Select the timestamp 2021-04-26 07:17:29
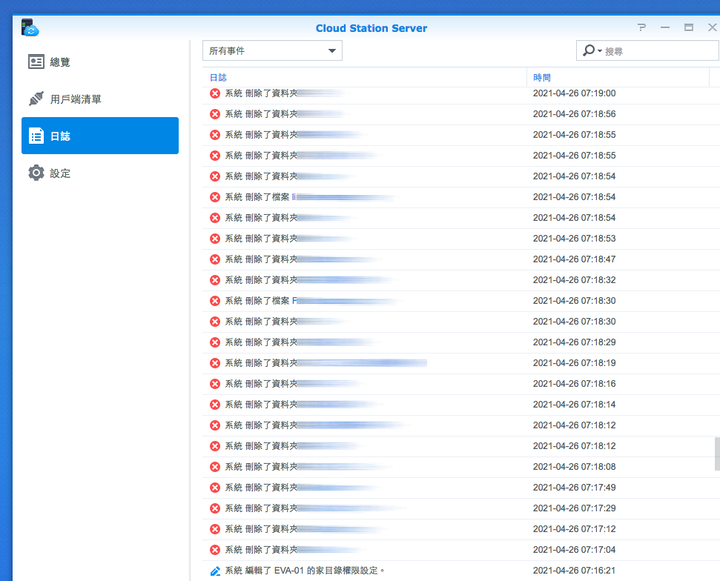This screenshot has width=720, height=581. (574, 508)
